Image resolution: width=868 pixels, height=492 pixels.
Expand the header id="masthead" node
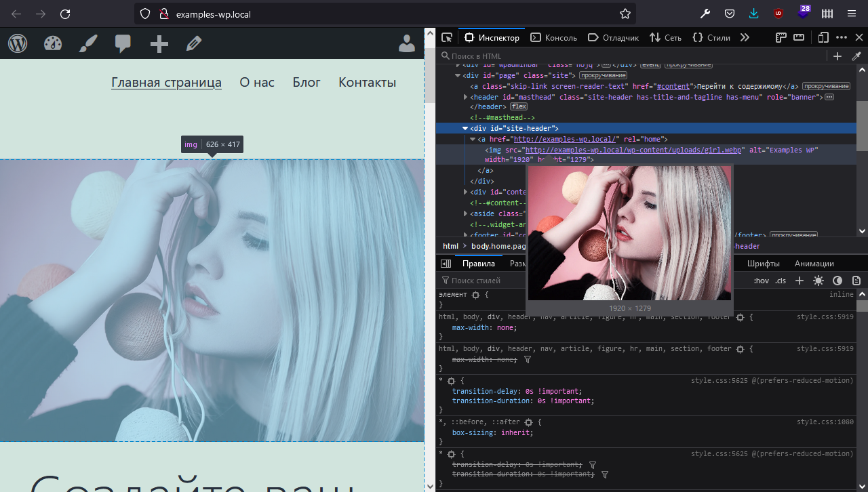[465, 97]
